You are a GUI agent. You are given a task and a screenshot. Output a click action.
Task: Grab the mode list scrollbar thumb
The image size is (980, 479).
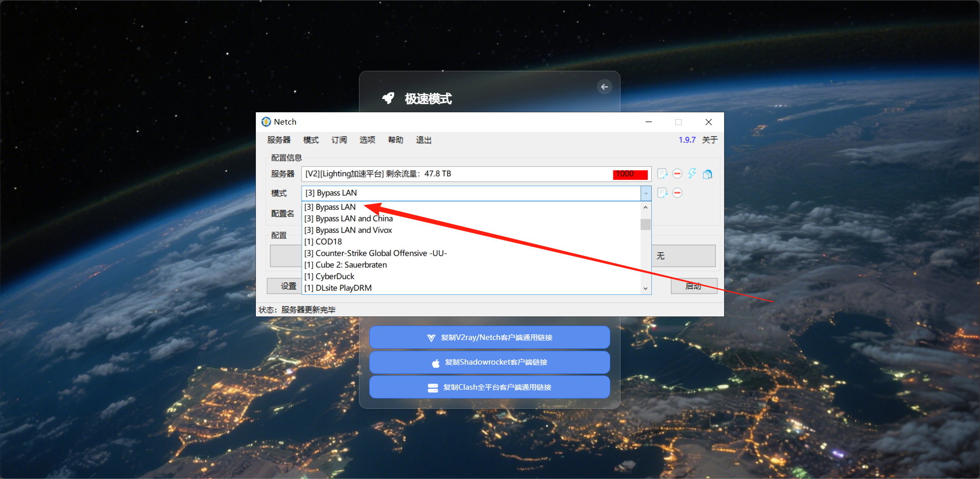click(646, 225)
